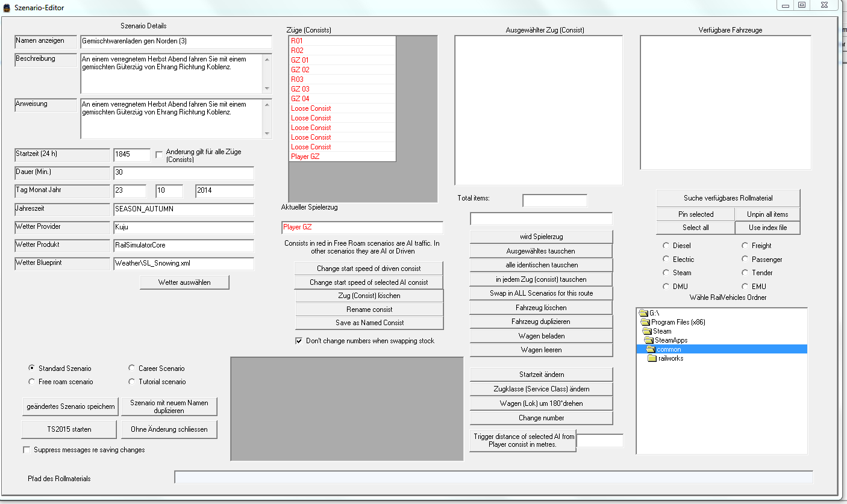Click 'Change start speed of driven consist'

pyautogui.click(x=369, y=269)
